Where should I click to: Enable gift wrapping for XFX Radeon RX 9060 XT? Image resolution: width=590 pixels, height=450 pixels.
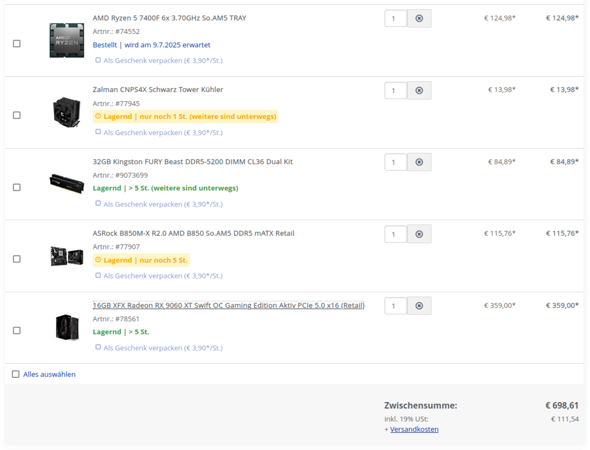tap(98, 347)
